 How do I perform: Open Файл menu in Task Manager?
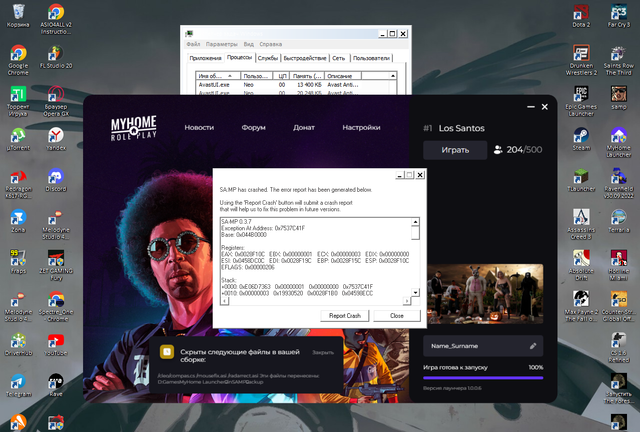coord(193,44)
